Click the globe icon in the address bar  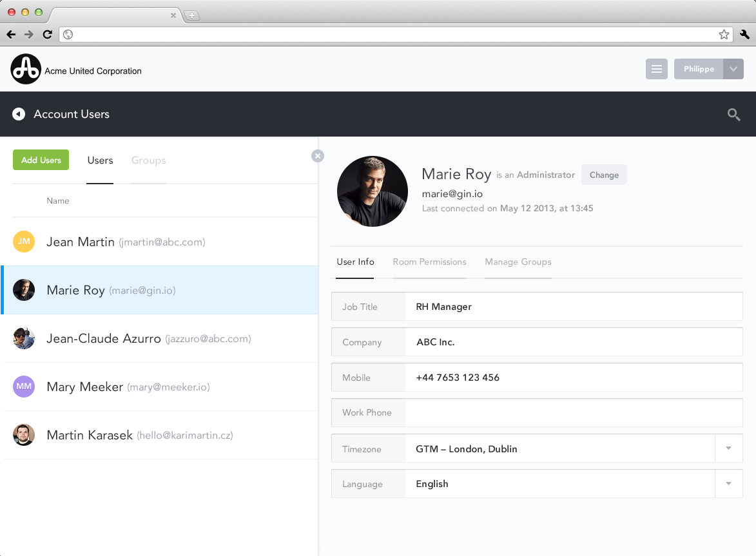[x=68, y=34]
